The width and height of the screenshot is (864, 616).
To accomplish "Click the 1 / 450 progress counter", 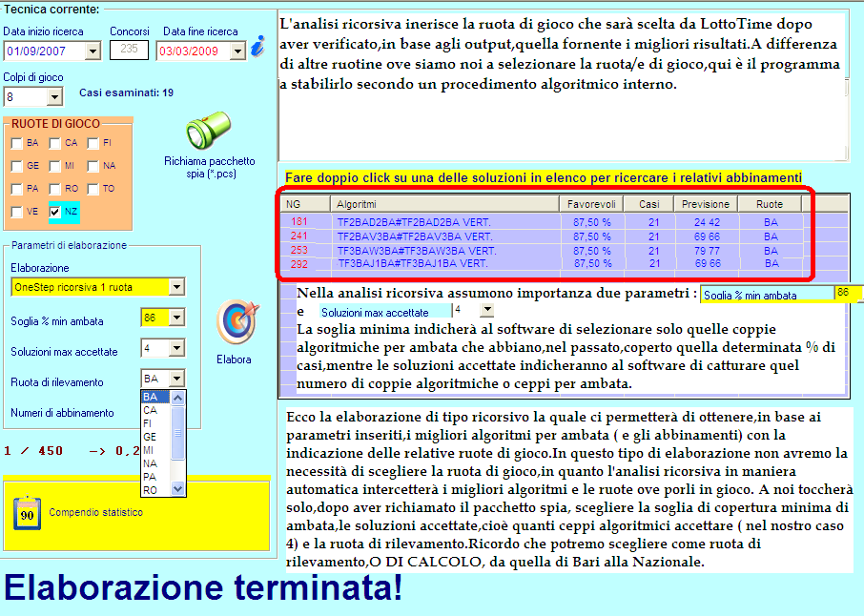I will [x=33, y=451].
